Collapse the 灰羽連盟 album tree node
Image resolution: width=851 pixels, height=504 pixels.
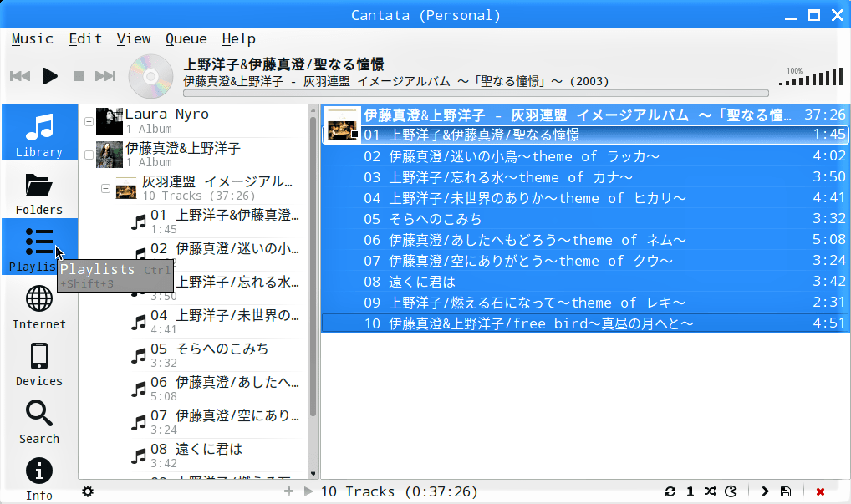[106, 189]
